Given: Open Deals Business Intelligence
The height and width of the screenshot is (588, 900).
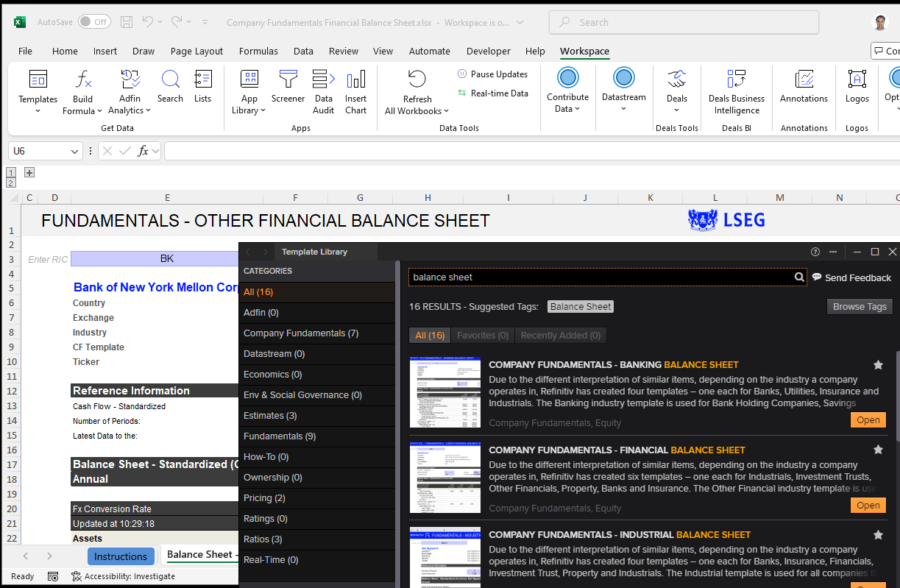Looking at the screenshot, I should click(737, 91).
